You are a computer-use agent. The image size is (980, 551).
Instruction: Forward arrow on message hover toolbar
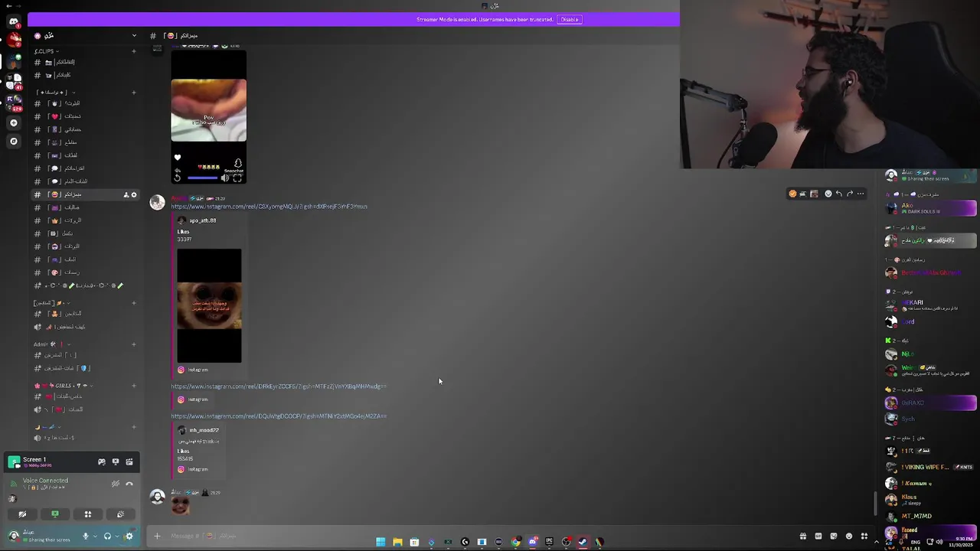click(850, 194)
